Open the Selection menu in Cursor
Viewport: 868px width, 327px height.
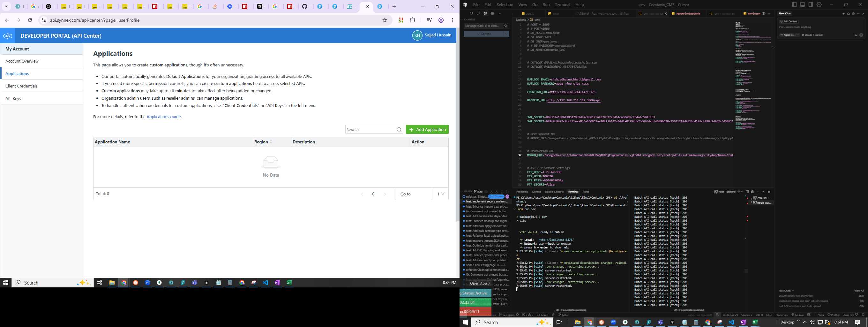[505, 5]
